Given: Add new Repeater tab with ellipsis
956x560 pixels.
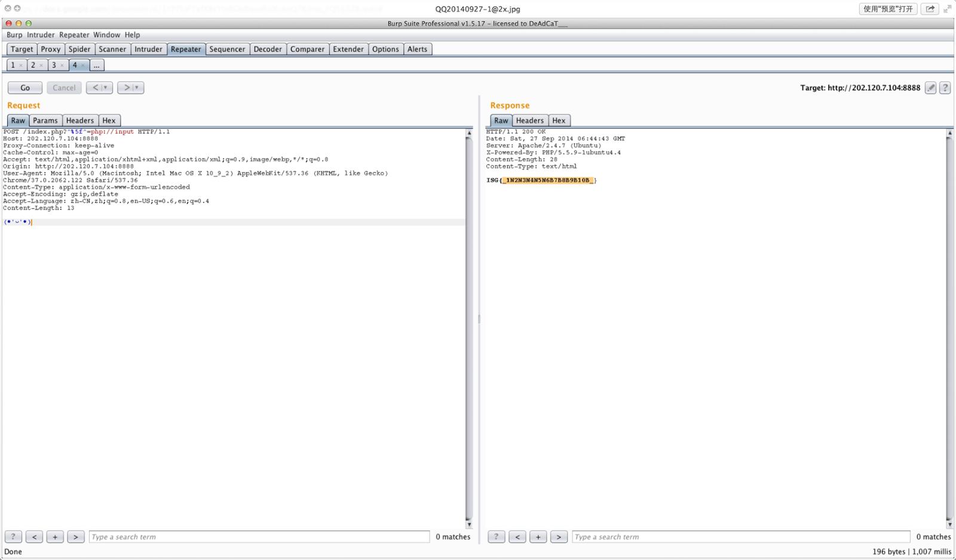Looking at the screenshot, I should click(96, 65).
